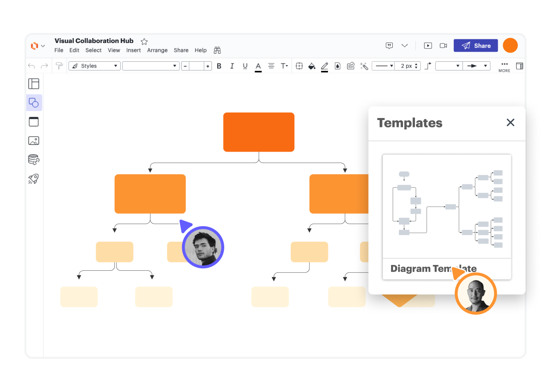The height and width of the screenshot is (392, 551).
Task: Click the binoculars search icon
Action: coord(217,50)
